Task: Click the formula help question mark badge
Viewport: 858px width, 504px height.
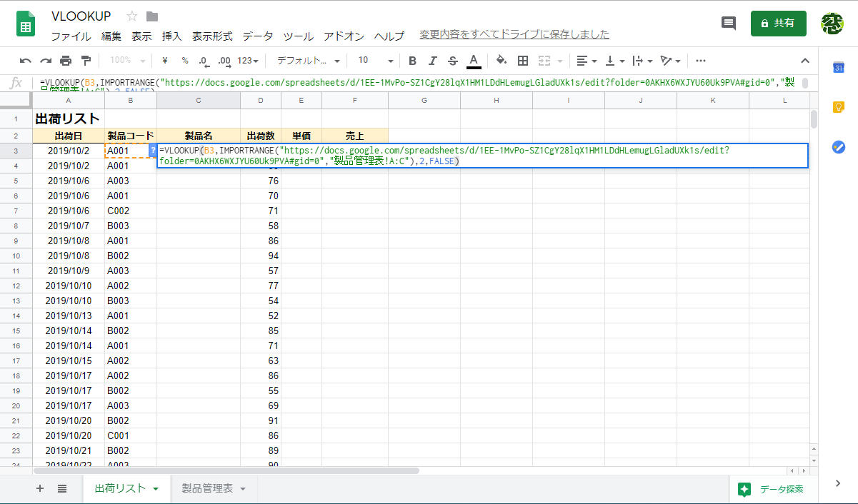Action: [x=153, y=151]
